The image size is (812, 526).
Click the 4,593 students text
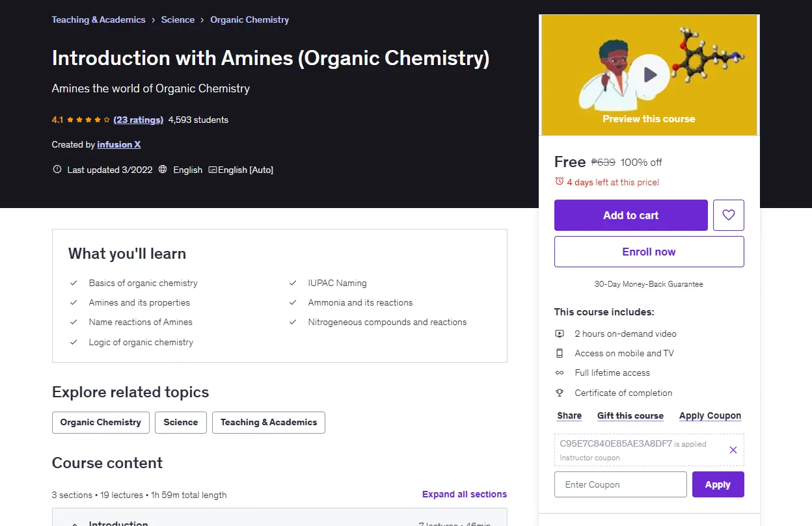pos(198,120)
